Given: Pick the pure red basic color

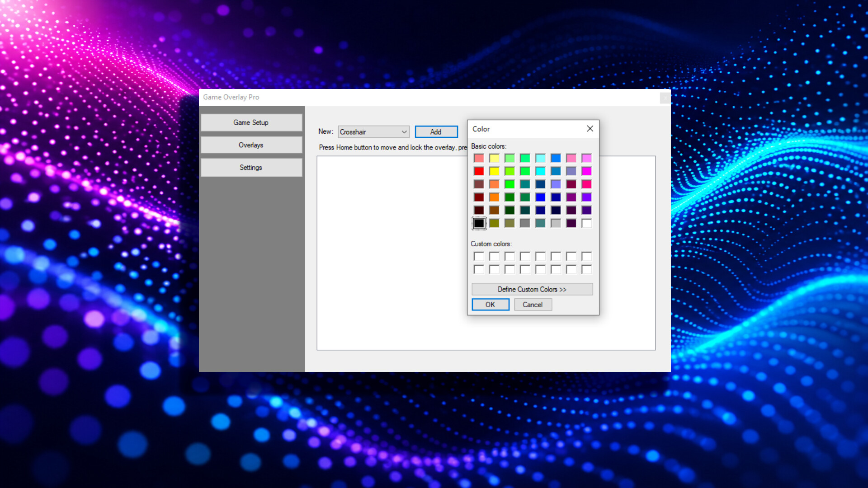Looking at the screenshot, I should click(479, 171).
